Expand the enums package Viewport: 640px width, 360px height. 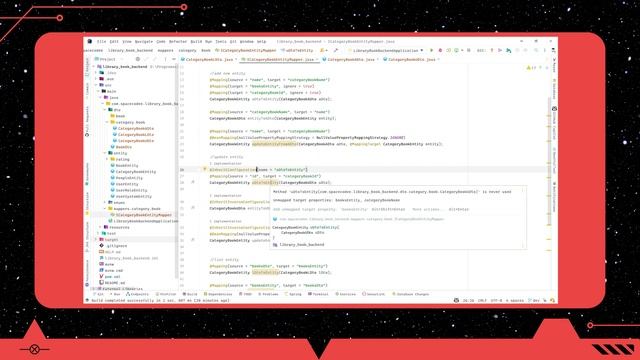[x=105, y=202]
